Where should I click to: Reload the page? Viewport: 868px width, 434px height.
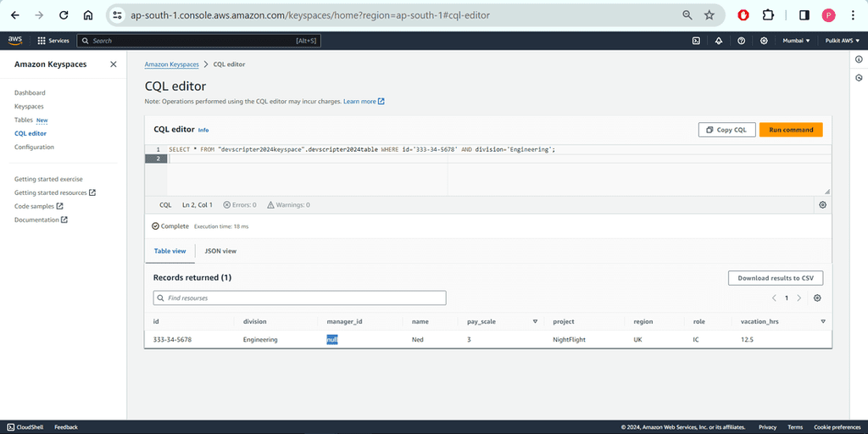pos(63,15)
